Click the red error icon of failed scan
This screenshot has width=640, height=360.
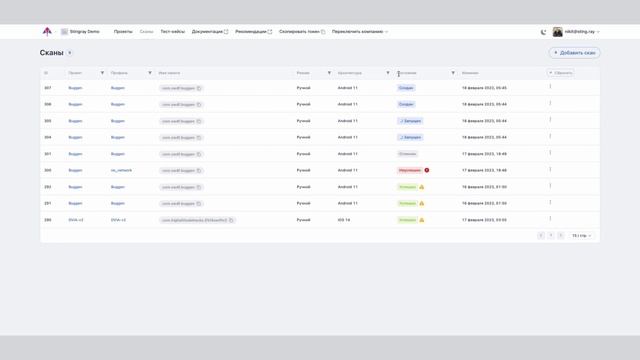[x=427, y=170]
